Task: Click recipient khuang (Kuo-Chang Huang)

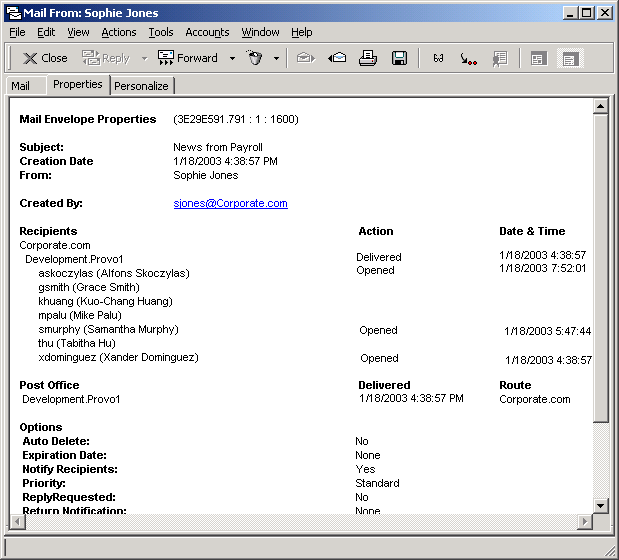Action: pyautogui.click(x=105, y=302)
